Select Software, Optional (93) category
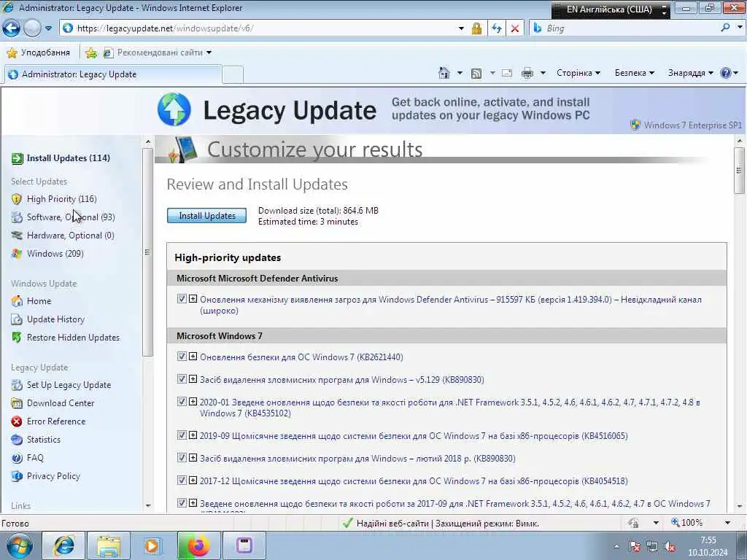The height and width of the screenshot is (560, 747). tap(71, 217)
